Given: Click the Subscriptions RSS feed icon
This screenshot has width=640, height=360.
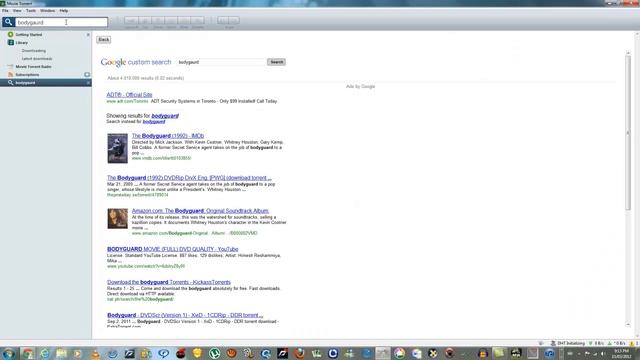Looking at the screenshot, I should 11,75.
